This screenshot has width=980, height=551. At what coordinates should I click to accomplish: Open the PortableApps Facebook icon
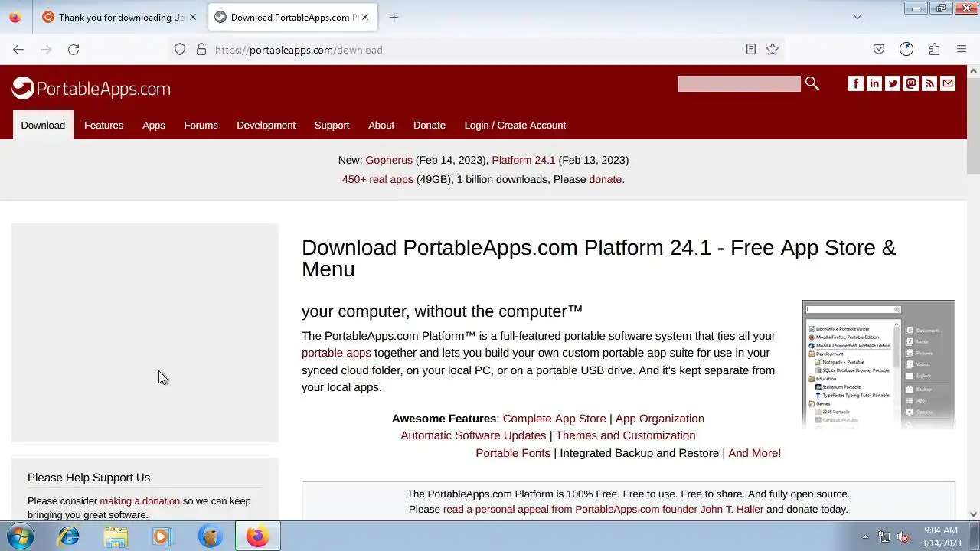tap(856, 83)
